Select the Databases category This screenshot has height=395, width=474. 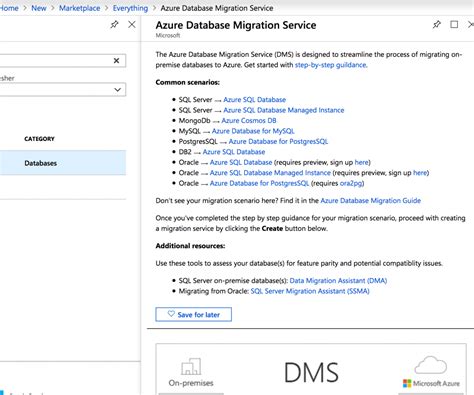[x=63, y=163]
